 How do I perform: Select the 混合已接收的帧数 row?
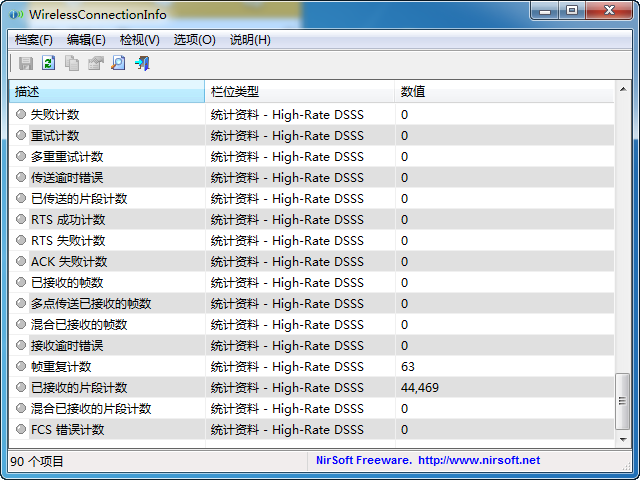(311, 325)
